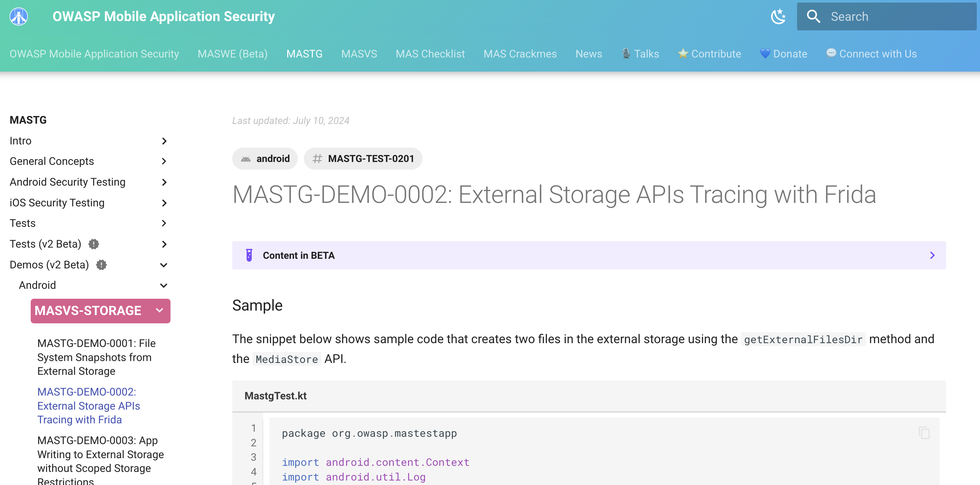The image size is (980, 485).
Task: Copy code with the clipboard icon
Action: coord(924,433)
